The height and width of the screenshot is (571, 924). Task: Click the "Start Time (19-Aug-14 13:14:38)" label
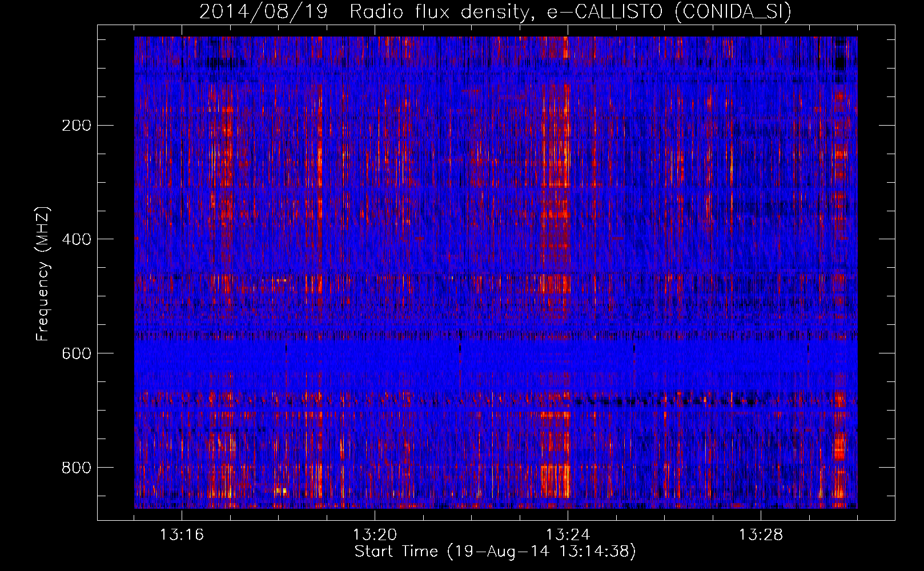tap(495, 552)
